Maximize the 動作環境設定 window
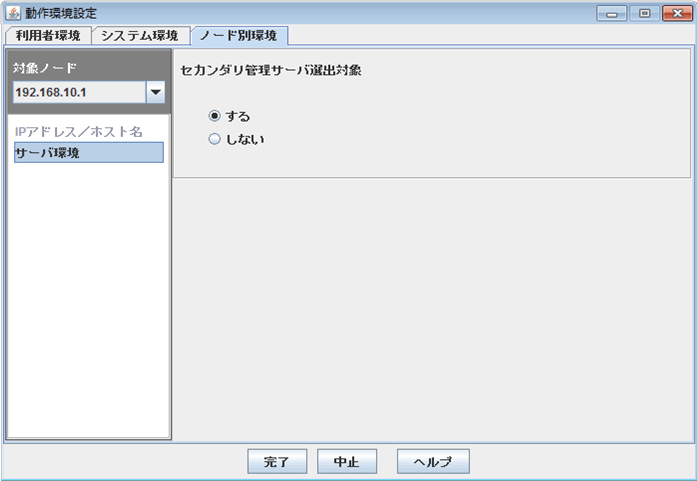Screen dimensions: 697x481 [643, 13]
